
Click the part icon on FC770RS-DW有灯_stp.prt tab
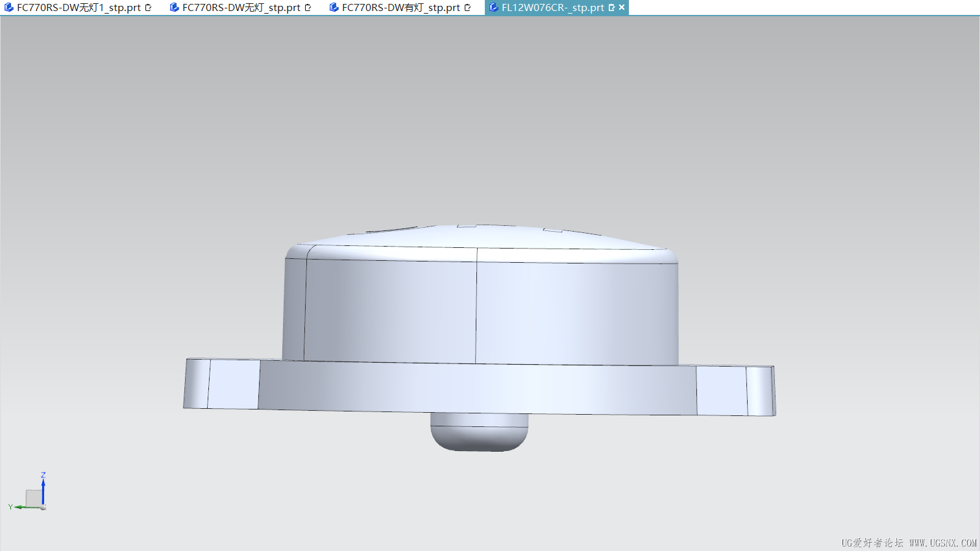tap(334, 8)
